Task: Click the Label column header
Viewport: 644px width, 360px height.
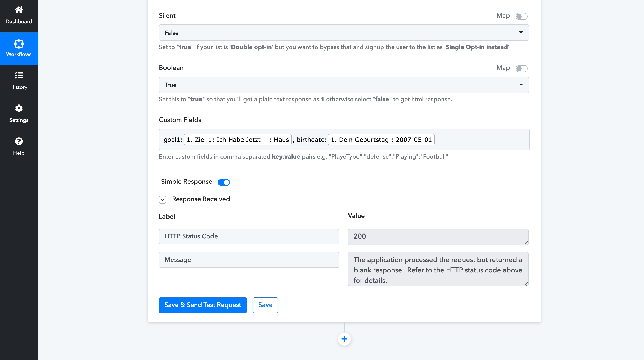Action: click(x=167, y=216)
